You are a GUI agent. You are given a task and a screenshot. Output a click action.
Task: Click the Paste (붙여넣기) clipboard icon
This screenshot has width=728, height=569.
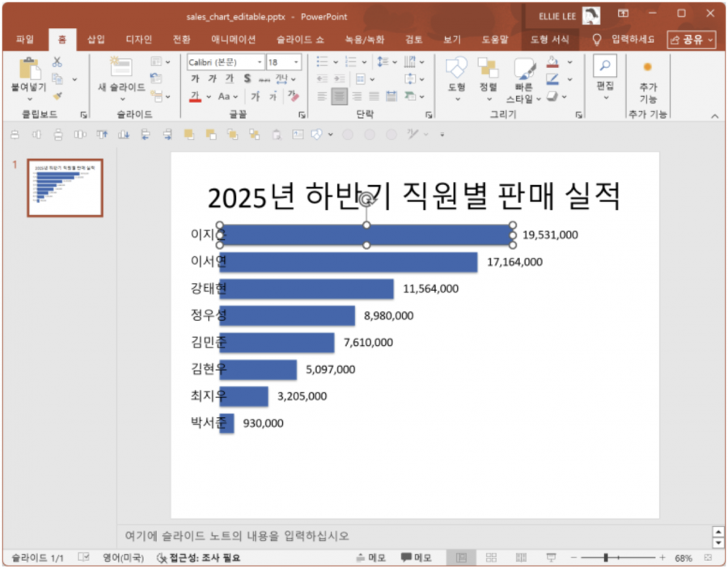pyautogui.click(x=29, y=68)
